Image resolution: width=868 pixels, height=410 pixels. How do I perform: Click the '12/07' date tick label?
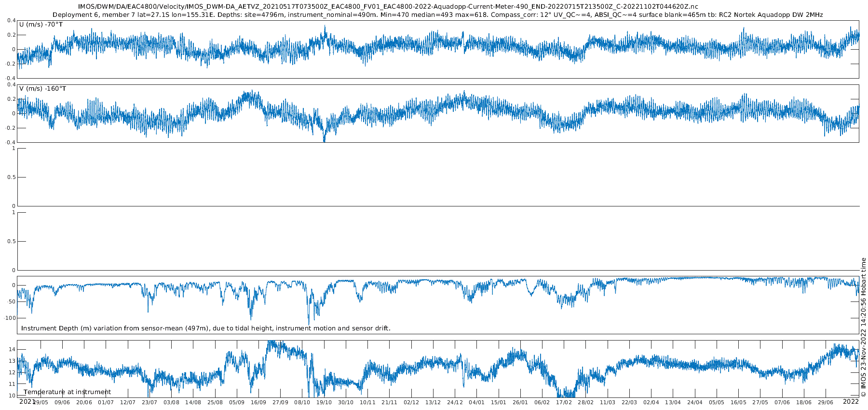[x=128, y=402]
